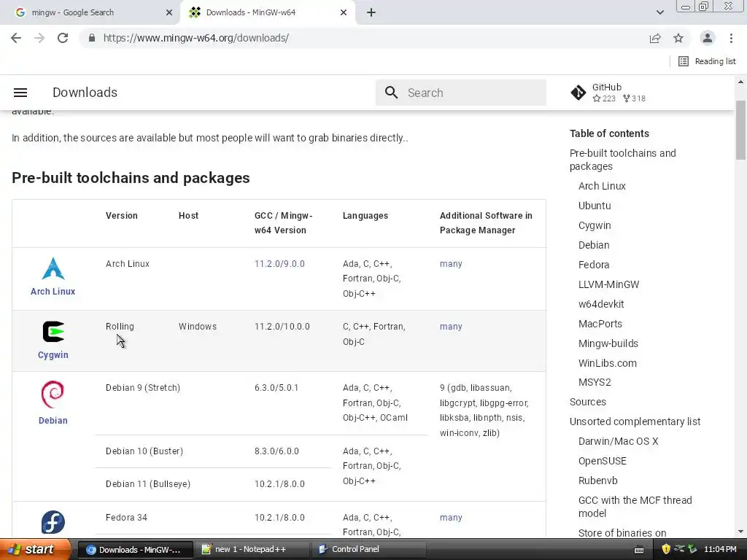Focus the site Search field
The height and width of the screenshot is (560, 747).
point(461,93)
